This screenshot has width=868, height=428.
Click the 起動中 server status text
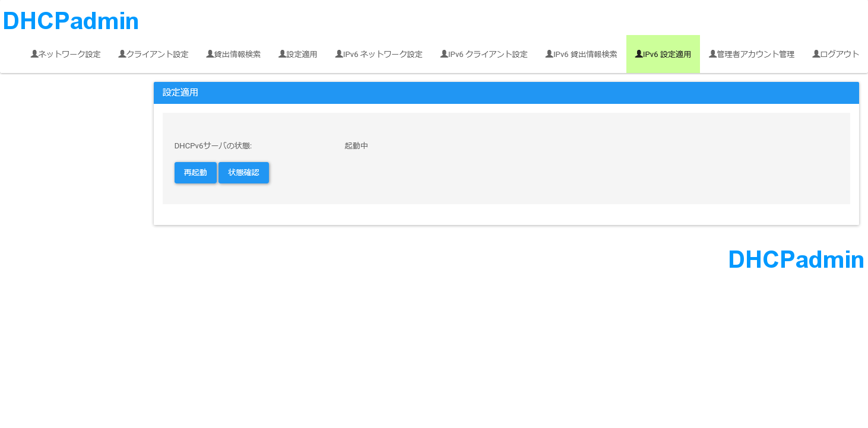356,145
